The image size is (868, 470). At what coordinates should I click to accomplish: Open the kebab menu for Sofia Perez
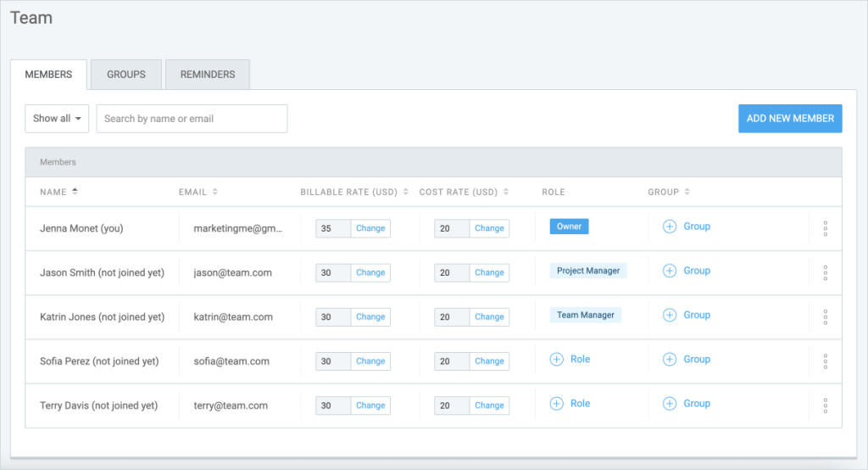825,361
